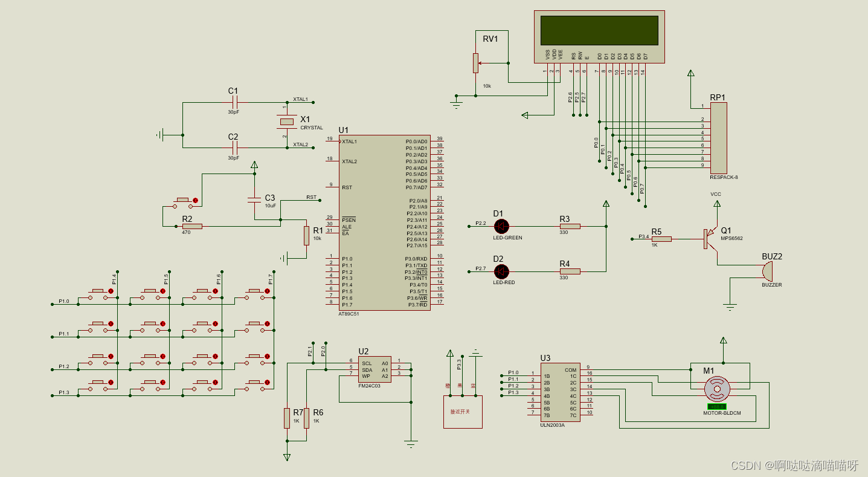The width and height of the screenshot is (868, 477).
Task: Click resistor R2 470
Action: (x=192, y=226)
